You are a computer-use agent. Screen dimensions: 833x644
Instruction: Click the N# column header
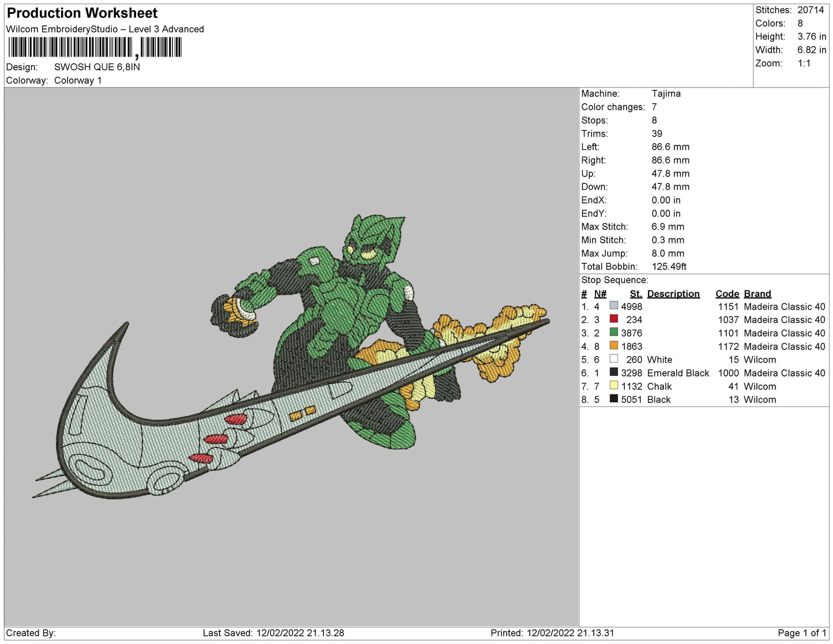pyautogui.click(x=600, y=293)
